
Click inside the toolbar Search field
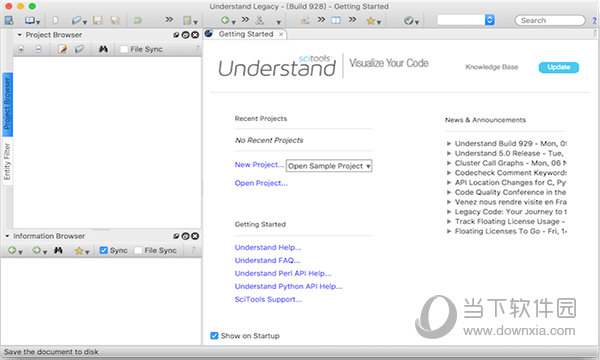click(550, 20)
